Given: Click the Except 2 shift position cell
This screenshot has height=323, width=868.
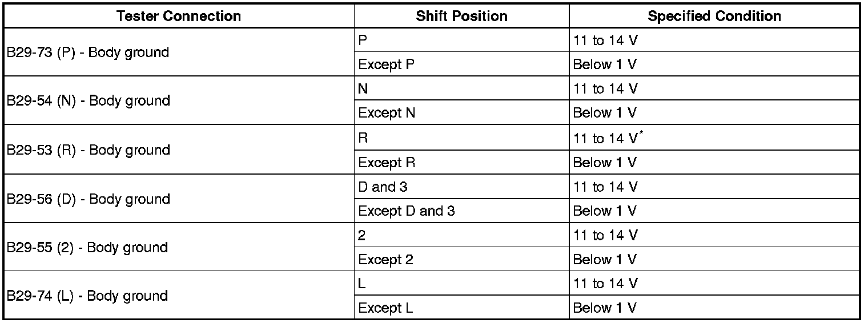Looking at the screenshot, I should [385, 260].
